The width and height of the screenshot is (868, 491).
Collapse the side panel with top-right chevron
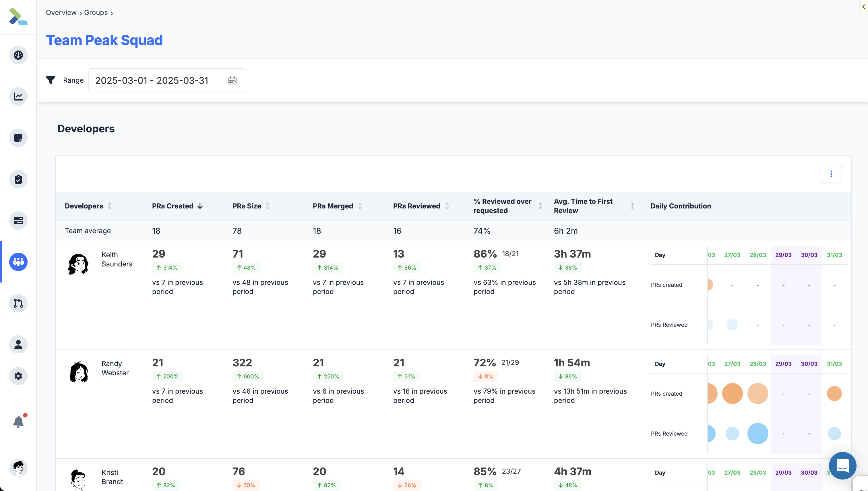[x=864, y=6]
